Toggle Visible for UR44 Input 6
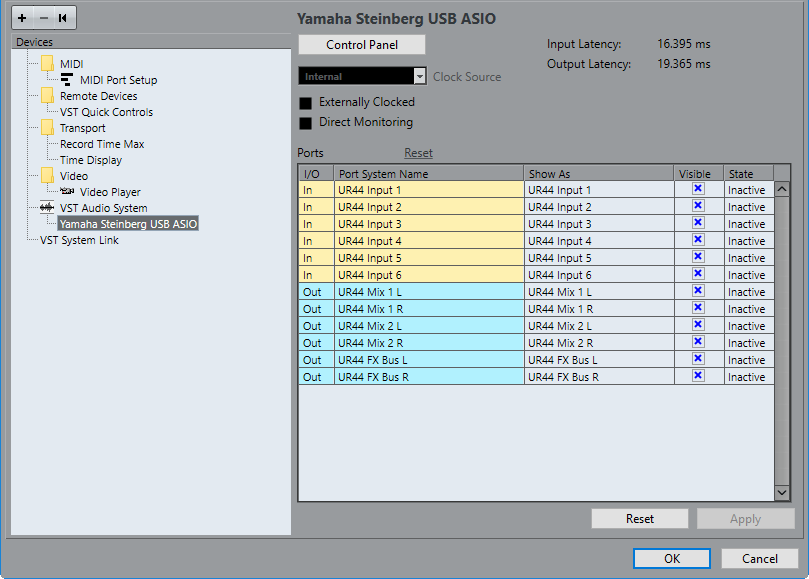Image resolution: width=809 pixels, height=579 pixels. point(698,274)
